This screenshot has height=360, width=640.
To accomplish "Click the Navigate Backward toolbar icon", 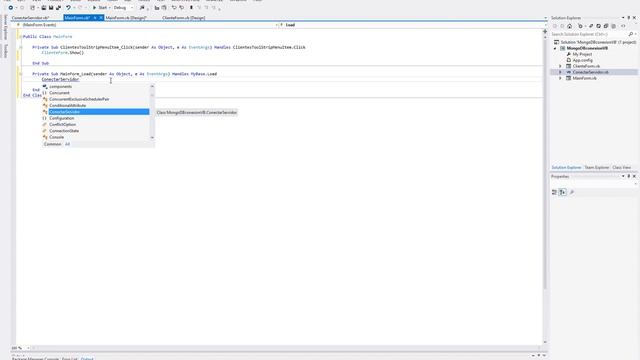I will coord(11,7).
